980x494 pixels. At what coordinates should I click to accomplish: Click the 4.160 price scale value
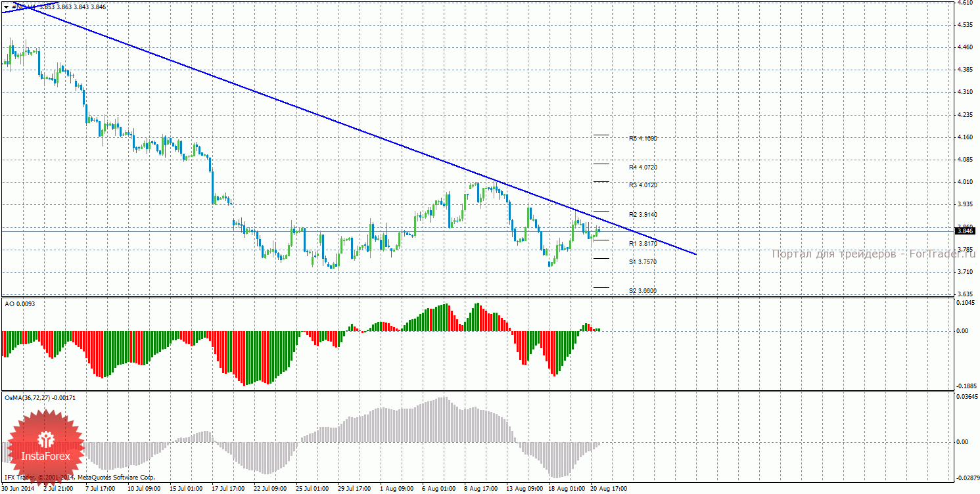click(x=965, y=137)
